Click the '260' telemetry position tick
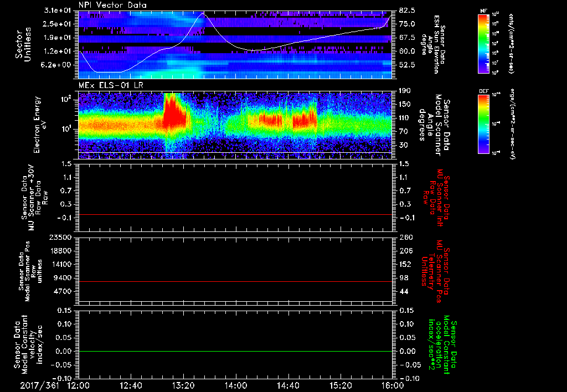Viewport: 567px width, 392px height. 405,238
